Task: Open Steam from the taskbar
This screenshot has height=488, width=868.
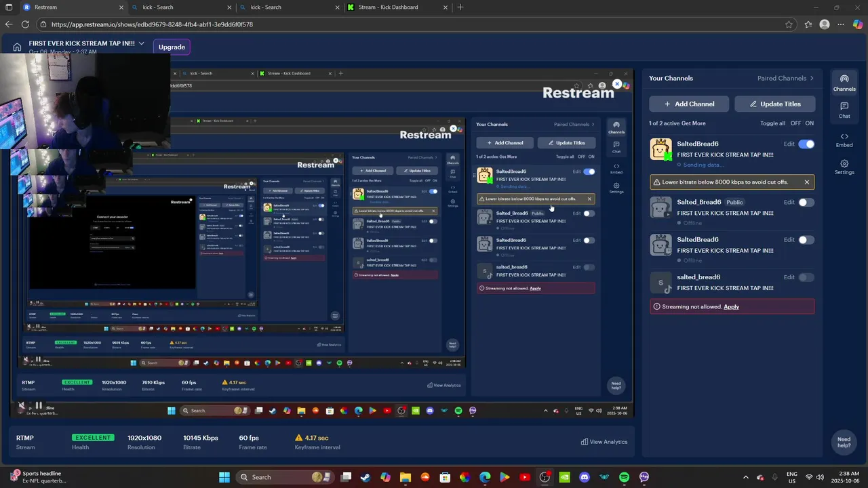Action: point(366,477)
